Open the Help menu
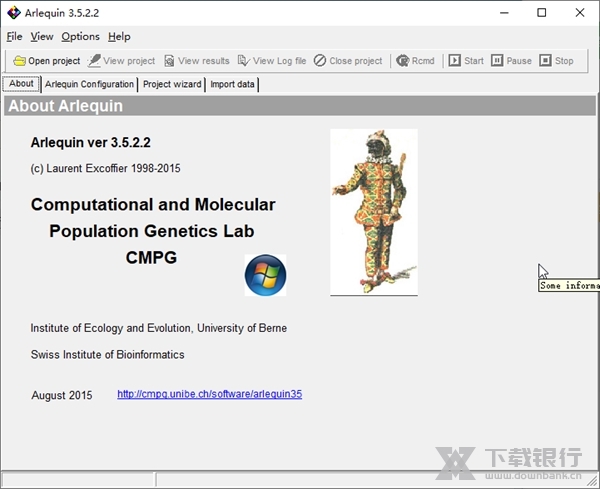 [119, 37]
